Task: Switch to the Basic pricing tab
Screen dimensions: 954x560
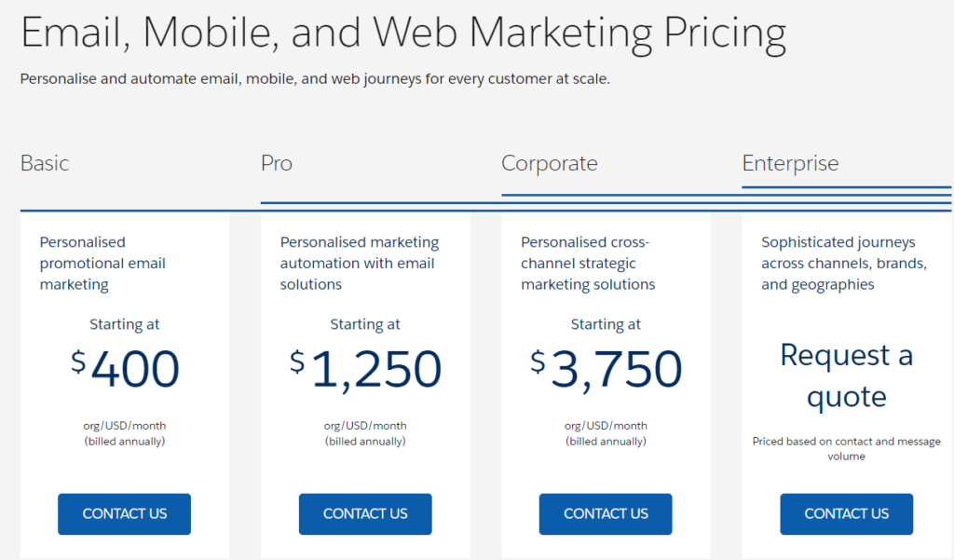Action: pos(44,163)
